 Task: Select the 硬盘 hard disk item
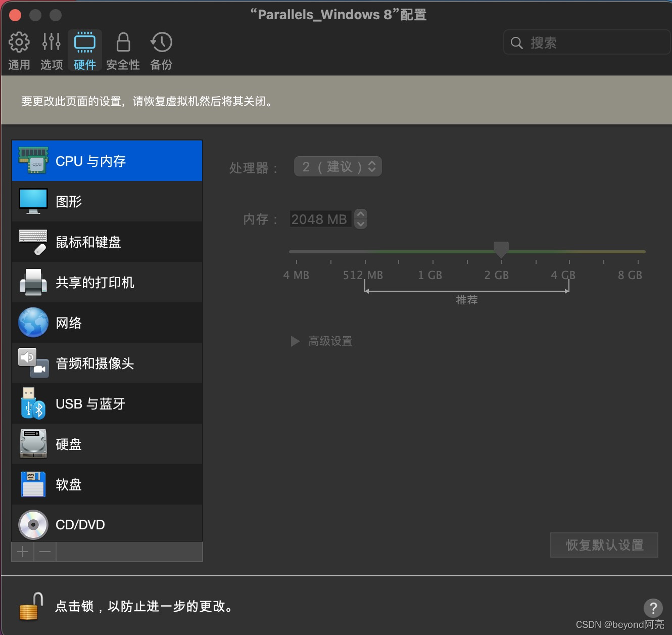coord(107,444)
